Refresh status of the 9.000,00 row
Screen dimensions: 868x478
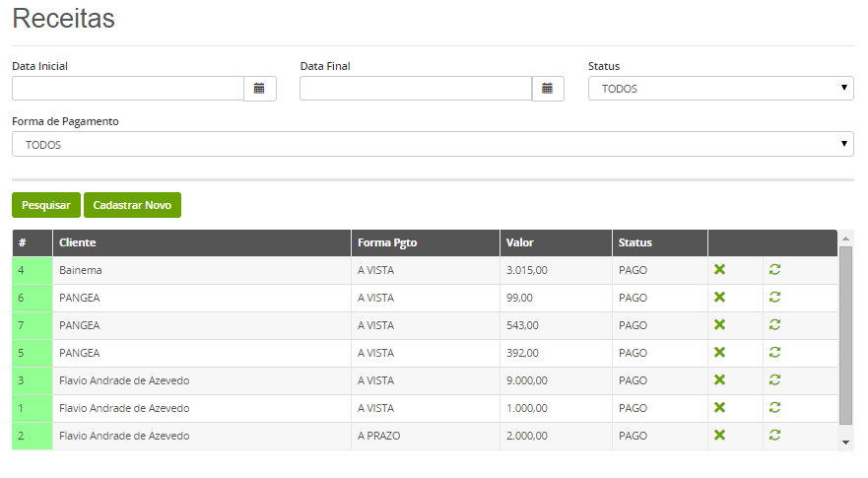(775, 380)
